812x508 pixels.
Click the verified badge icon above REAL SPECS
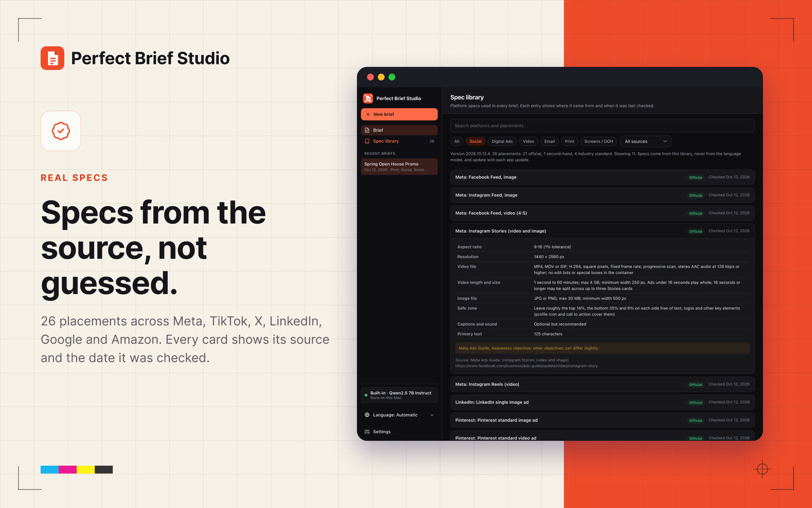pyautogui.click(x=61, y=131)
